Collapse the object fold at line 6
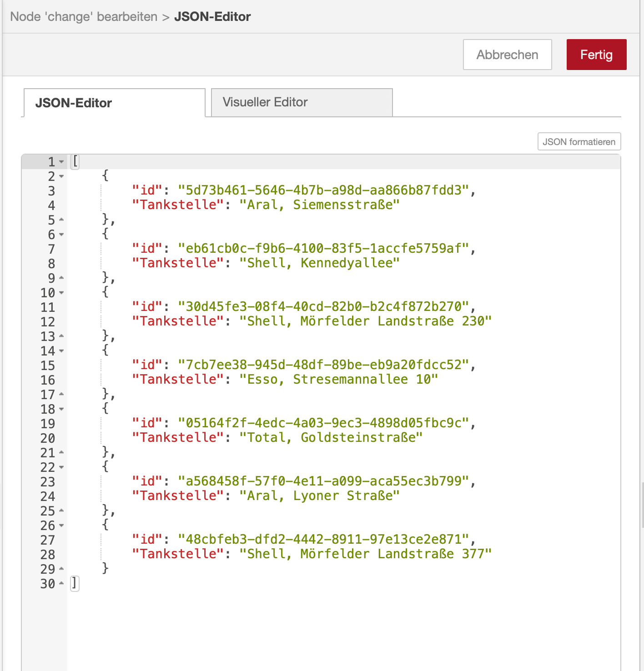The height and width of the screenshot is (671, 644). click(61, 235)
